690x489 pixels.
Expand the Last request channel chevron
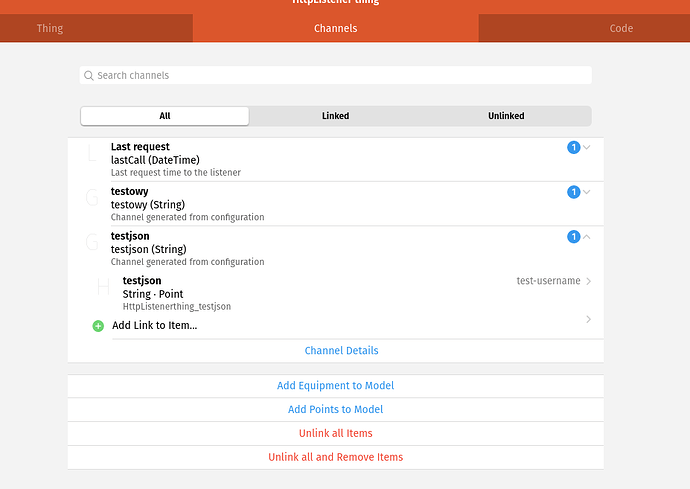pos(587,148)
